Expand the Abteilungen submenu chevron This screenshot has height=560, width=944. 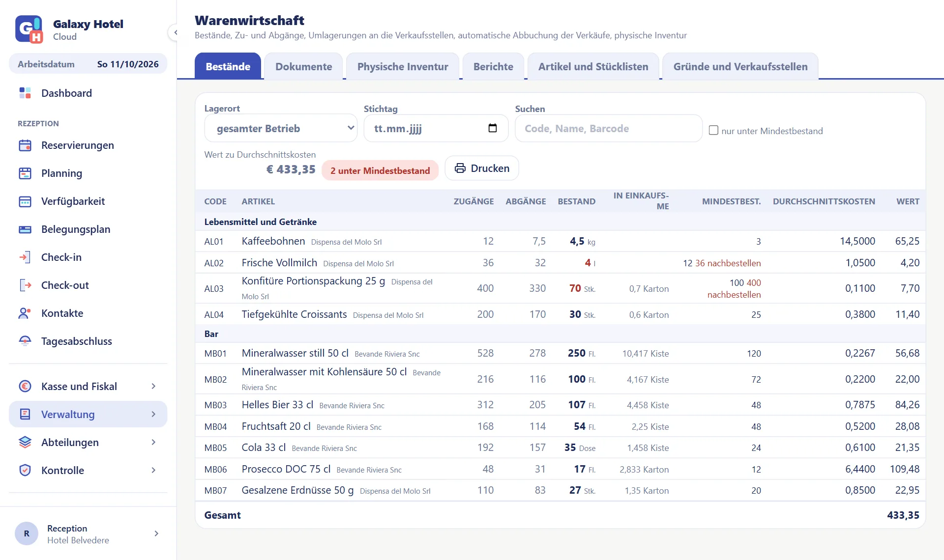coord(154,442)
